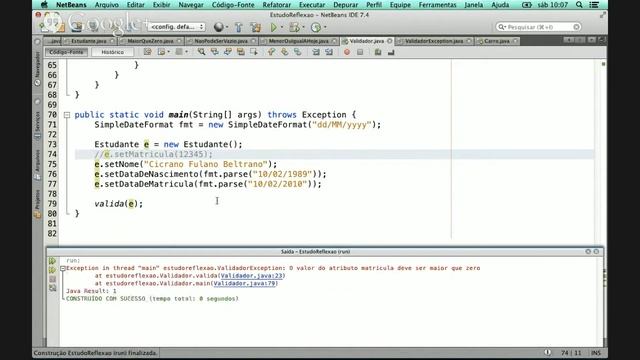Click the Find Selection magnifier icon

tap(202, 52)
